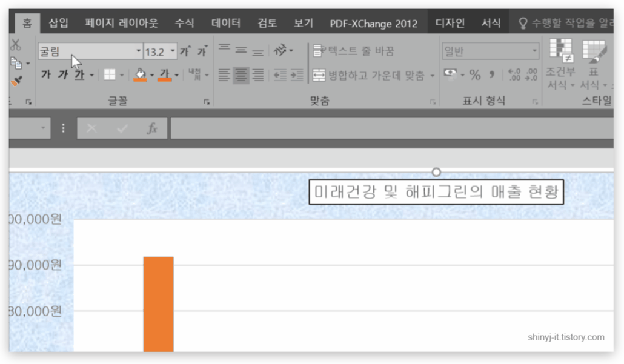Open the Copy options dropdown arrow
Screen dimensions: 624x364
pyautogui.click(x=28, y=63)
